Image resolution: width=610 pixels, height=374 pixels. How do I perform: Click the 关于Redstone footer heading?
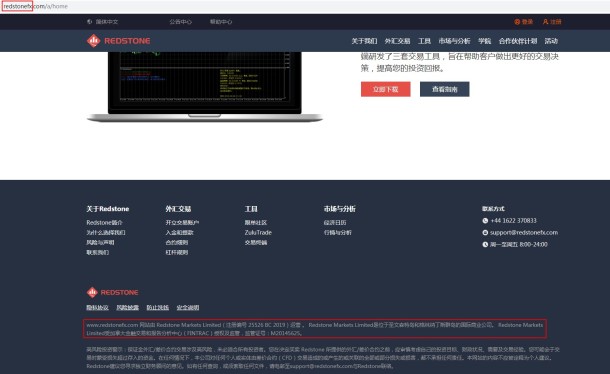pos(108,209)
